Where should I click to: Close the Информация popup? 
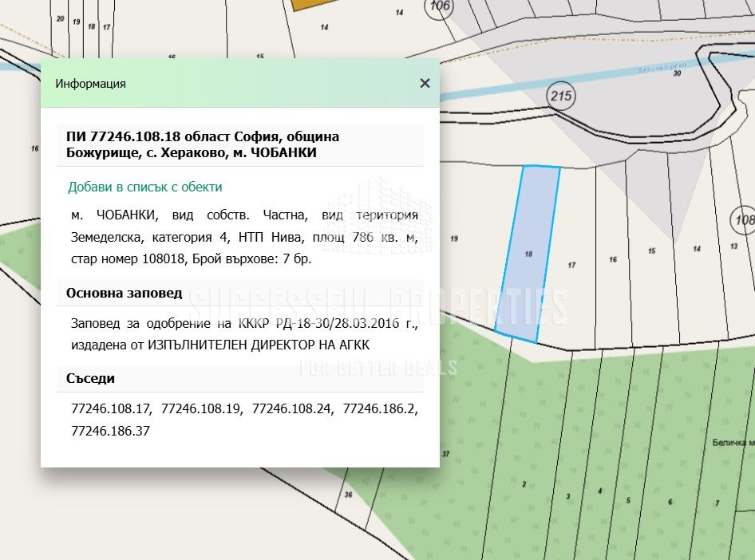click(425, 83)
